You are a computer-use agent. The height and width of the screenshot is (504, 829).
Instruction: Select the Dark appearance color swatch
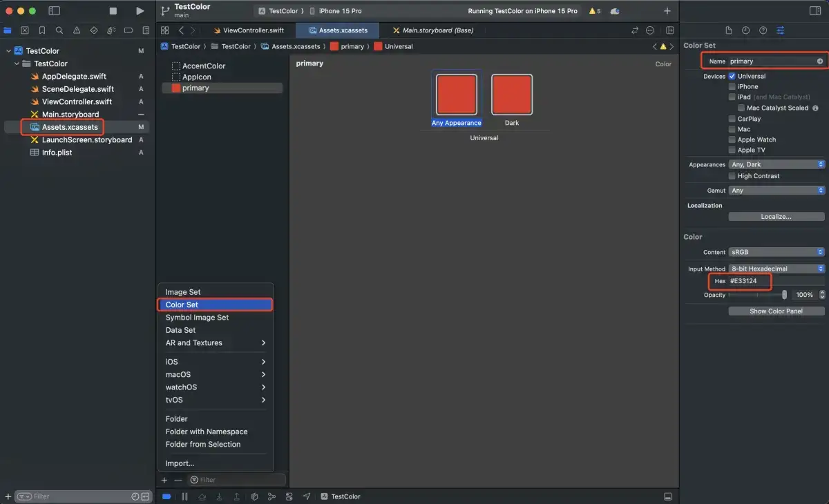pyautogui.click(x=511, y=93)
